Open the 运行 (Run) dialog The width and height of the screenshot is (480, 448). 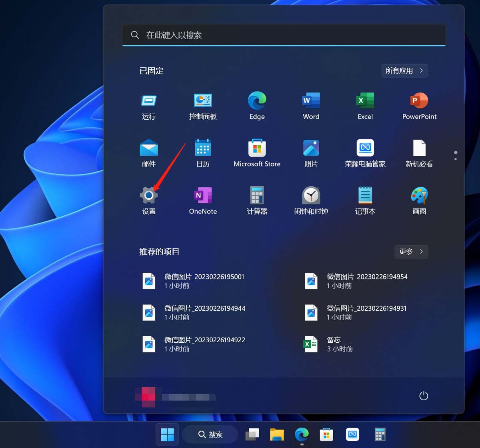(x=148, y=103)
